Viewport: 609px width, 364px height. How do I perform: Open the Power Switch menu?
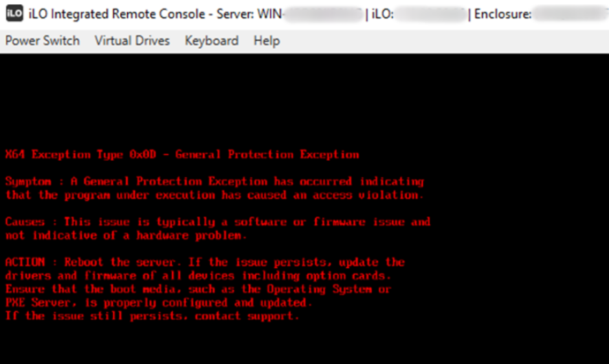43,41
